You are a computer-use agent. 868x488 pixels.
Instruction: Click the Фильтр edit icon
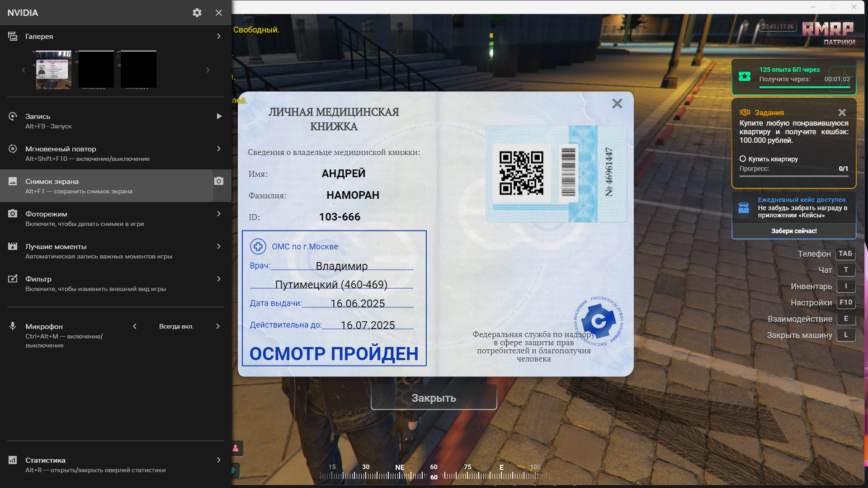(13, 279)
